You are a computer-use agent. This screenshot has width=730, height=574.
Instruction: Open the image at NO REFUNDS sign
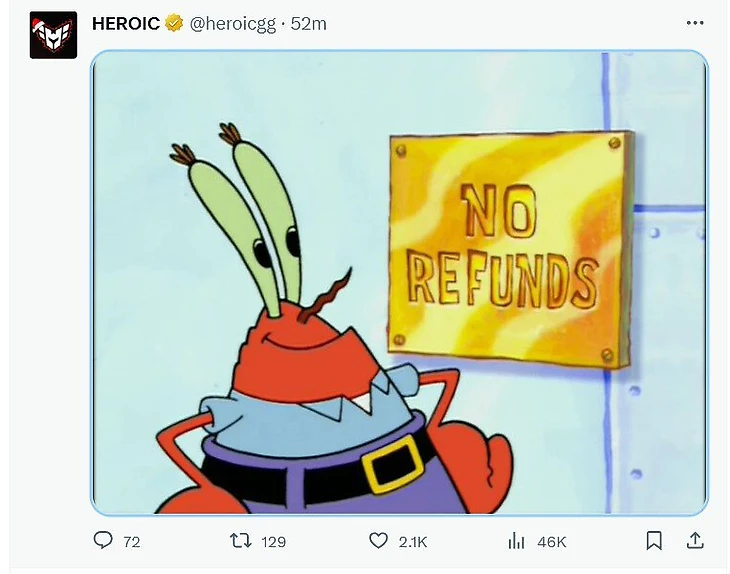click(510, 249)
